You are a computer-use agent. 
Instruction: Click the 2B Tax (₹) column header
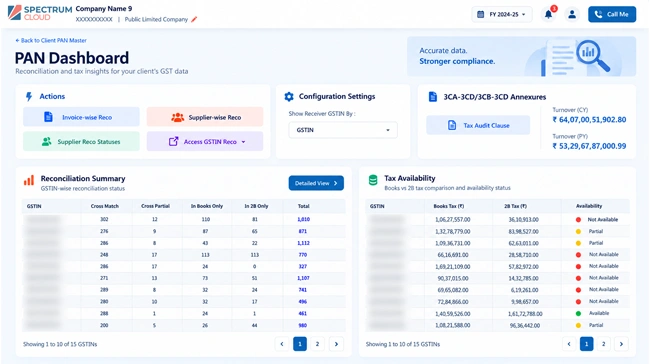pyautogui.click(x=515, y=206)
